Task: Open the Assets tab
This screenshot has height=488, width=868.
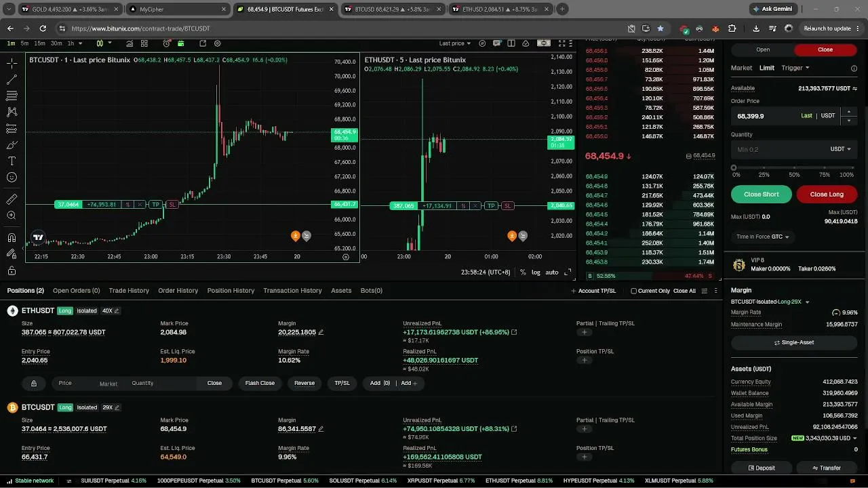Action: 341,291
